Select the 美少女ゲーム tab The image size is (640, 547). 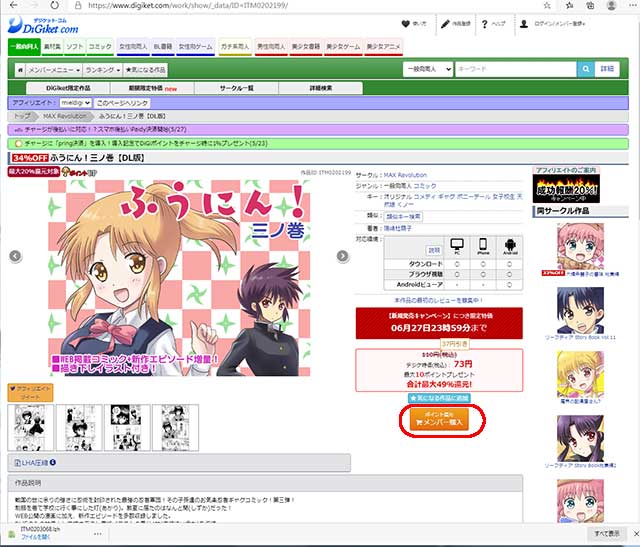click(343, 47)
